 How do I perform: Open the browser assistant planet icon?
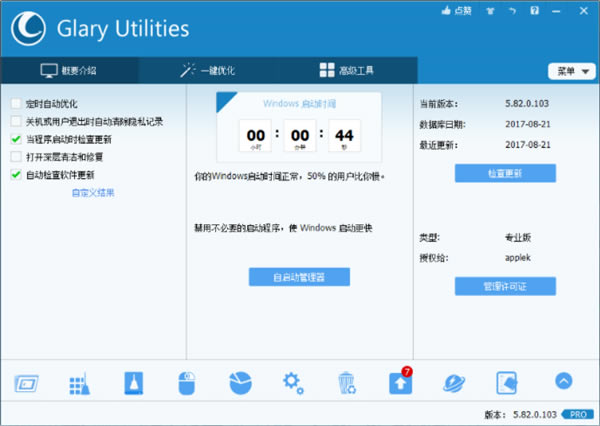(454, 384)
